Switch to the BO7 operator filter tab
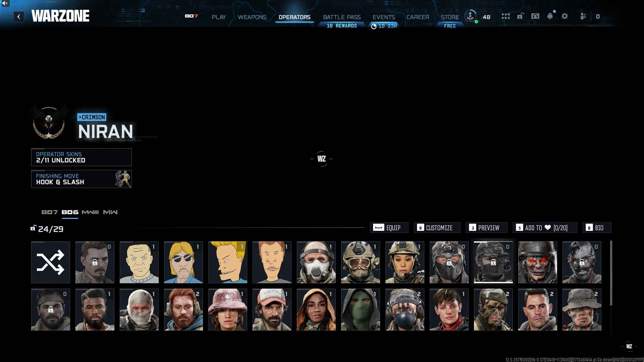 click(x=50, y=212)
